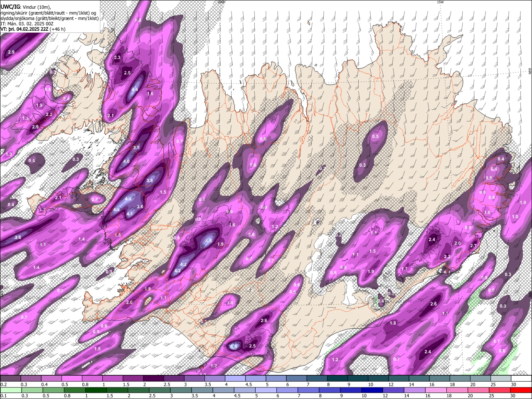Click the 30 label on the snow legend

tap(514, 384)
